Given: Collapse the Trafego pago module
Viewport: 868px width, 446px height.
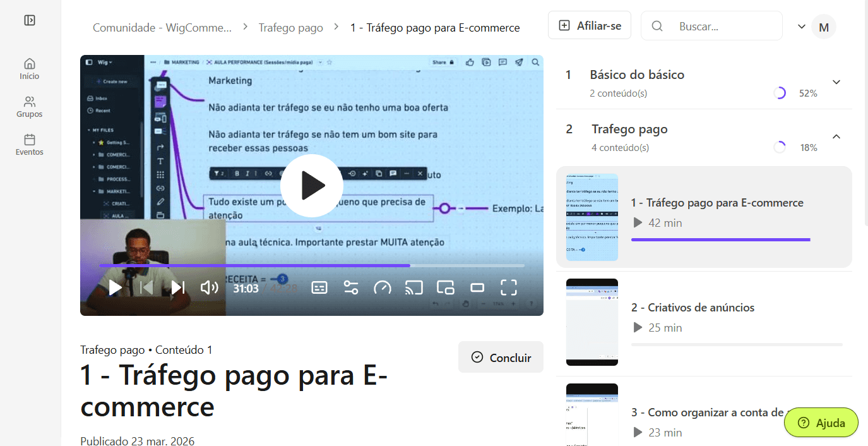Looking at the screenshot, I should point(836,136).
